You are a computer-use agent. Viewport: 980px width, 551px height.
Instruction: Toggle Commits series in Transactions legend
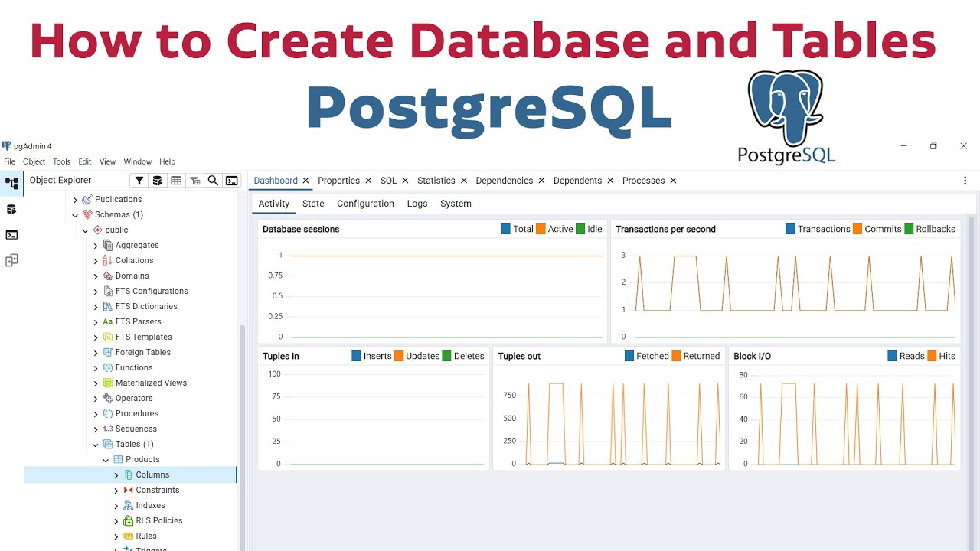point(877,229)
